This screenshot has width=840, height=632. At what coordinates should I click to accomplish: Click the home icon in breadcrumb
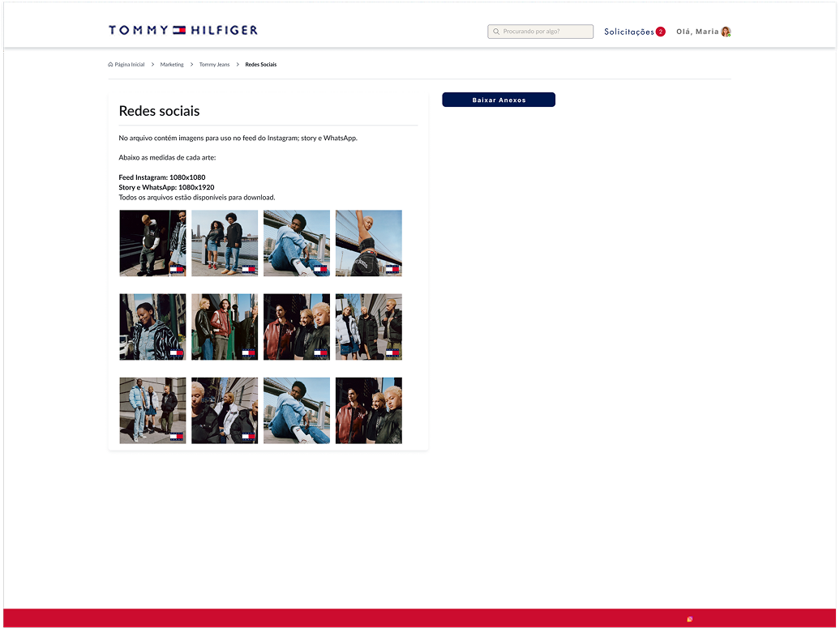click(x=110, y=64)
